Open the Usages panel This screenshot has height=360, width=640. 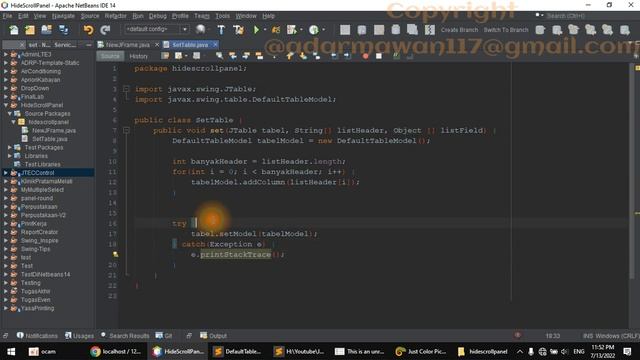[80, 336]
